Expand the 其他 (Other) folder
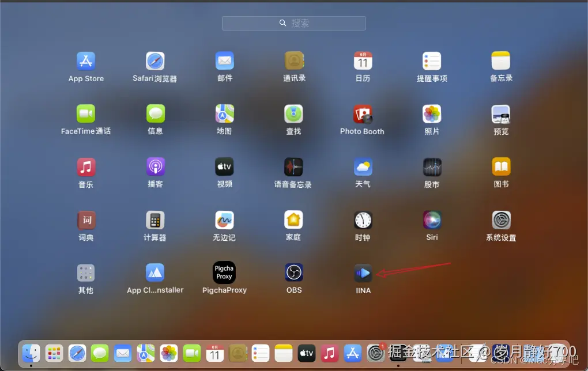This screenshot has width=588, height=371. (86, 273)
